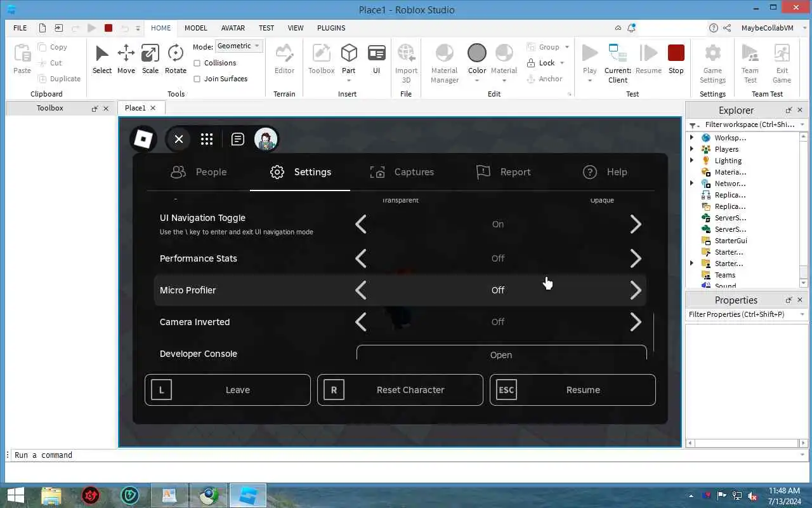Open the Play dropdown arrow

[590, 81]
